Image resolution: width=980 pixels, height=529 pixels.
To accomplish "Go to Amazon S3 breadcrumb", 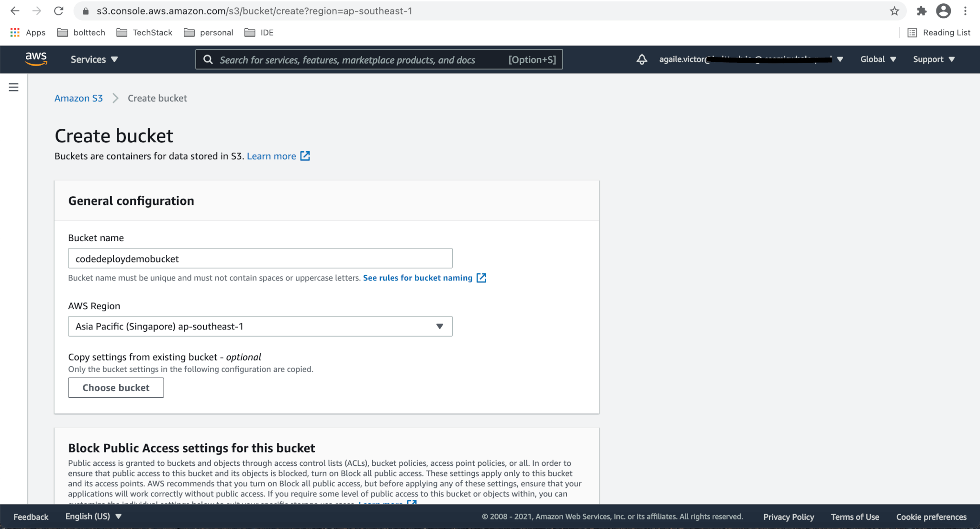I will tap(78, 98).
